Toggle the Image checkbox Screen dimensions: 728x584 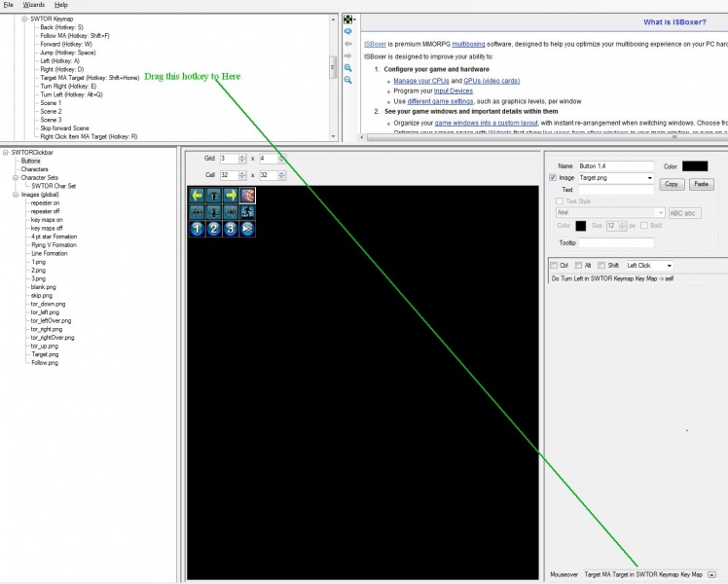pos(553,177)
